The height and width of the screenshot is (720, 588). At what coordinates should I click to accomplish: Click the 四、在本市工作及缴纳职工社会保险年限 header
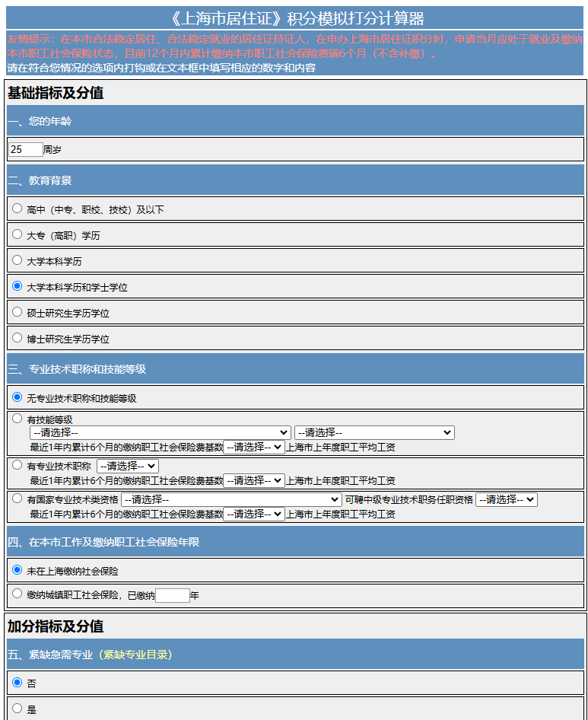coord(296,542)
